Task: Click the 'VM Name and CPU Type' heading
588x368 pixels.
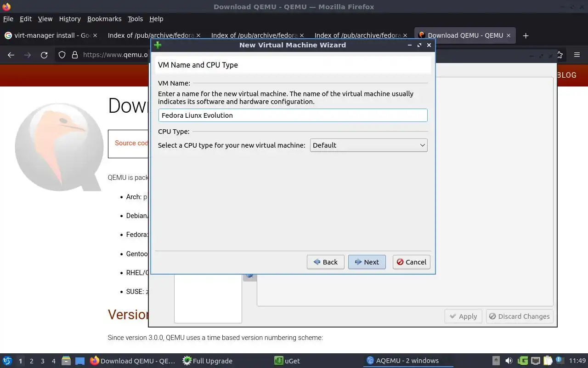Action: (198, 65)
